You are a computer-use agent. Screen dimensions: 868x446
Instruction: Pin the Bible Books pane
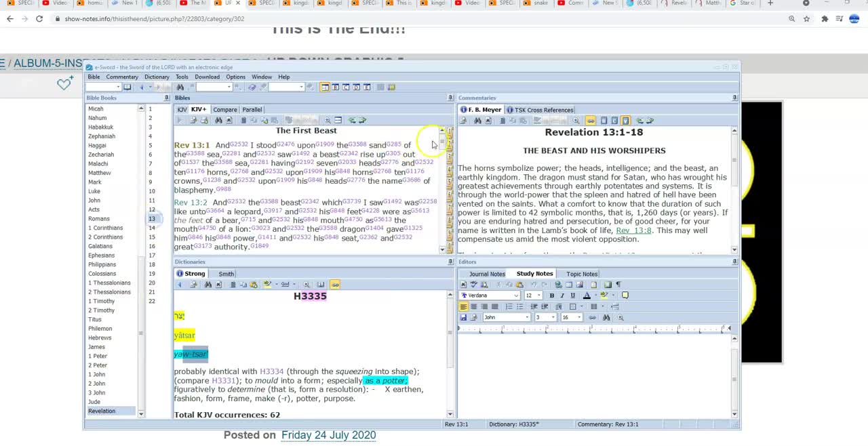pyautogui.click(x=166, y=98)
